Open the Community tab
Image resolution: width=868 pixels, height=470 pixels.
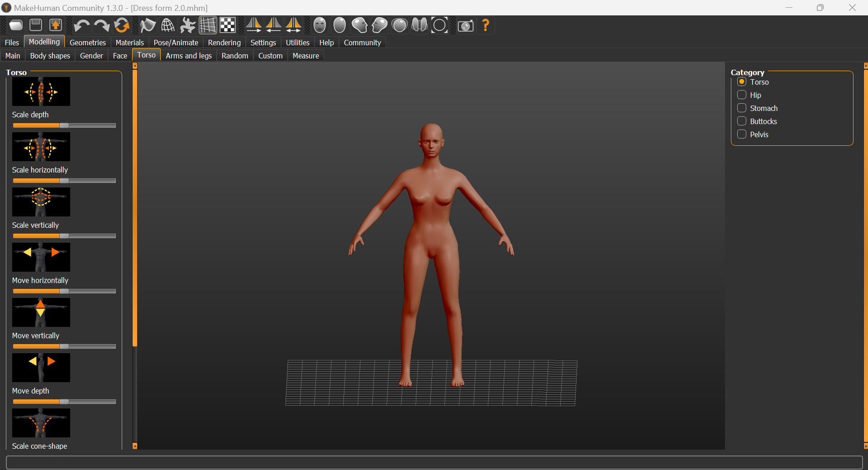click(362, 43)
